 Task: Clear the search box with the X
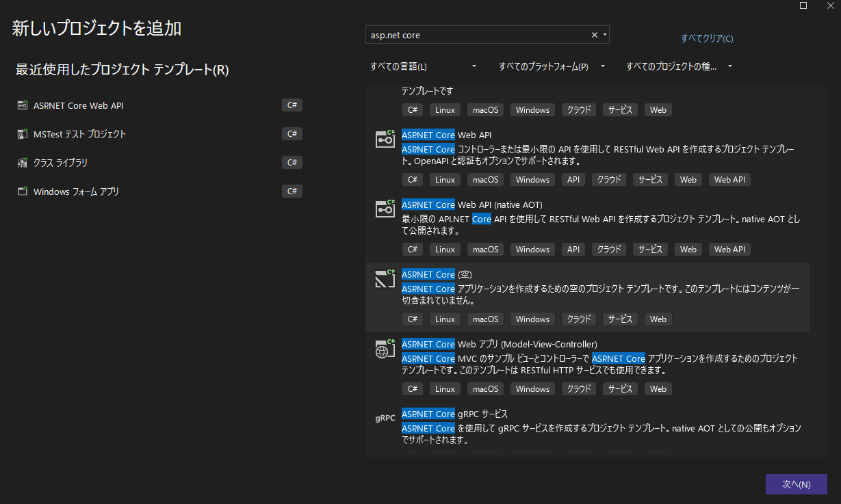[594, 35]
